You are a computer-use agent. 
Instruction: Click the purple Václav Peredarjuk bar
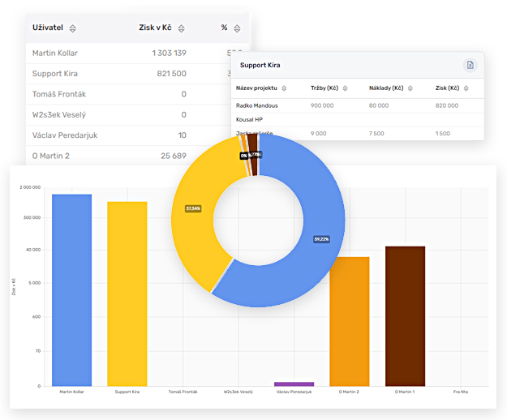(x=294, y=384)
